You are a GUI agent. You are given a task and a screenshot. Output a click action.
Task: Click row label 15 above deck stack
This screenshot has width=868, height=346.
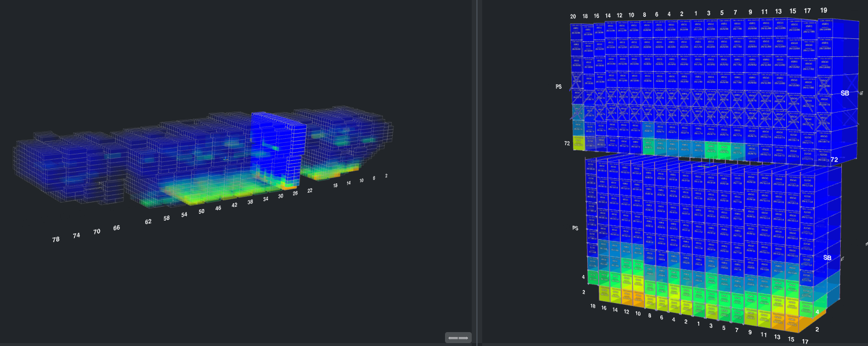(793, 12)
